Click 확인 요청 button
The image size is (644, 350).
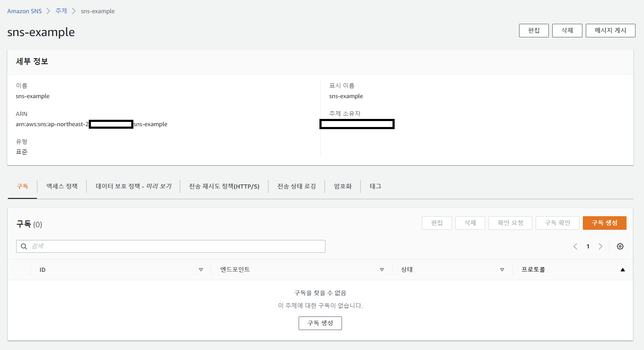(510, 223)
